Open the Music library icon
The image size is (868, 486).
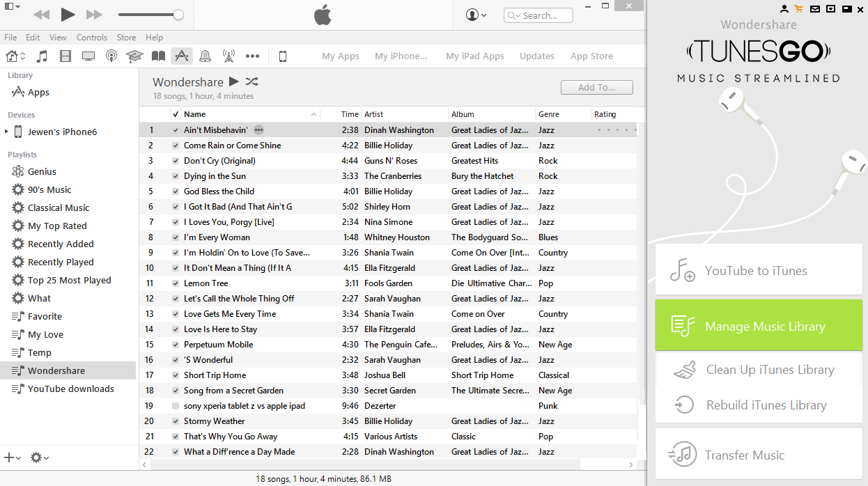point(42,56)
